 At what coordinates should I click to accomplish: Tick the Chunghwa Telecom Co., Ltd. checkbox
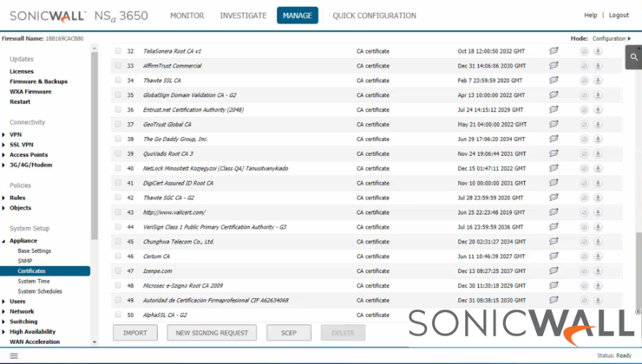click(x=119, y=242)
